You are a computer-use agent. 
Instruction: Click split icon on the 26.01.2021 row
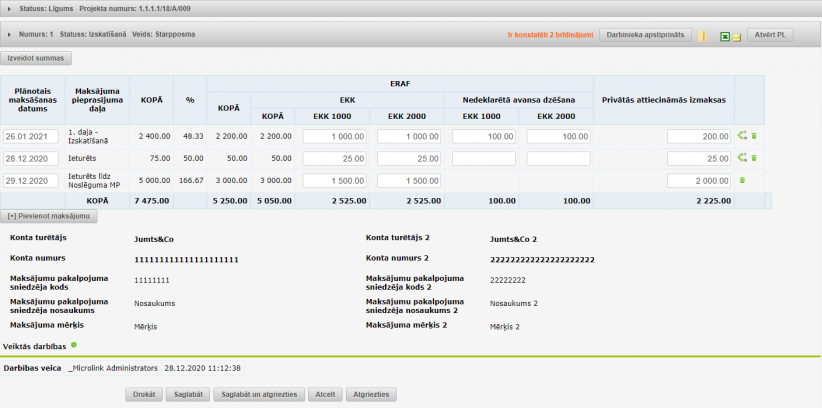[x=742, y=136]
